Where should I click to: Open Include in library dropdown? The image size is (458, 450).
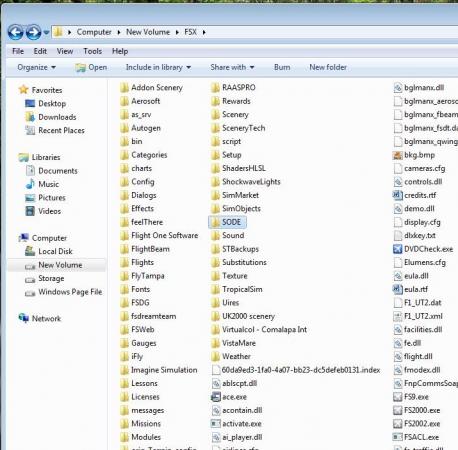coord(158,67)
